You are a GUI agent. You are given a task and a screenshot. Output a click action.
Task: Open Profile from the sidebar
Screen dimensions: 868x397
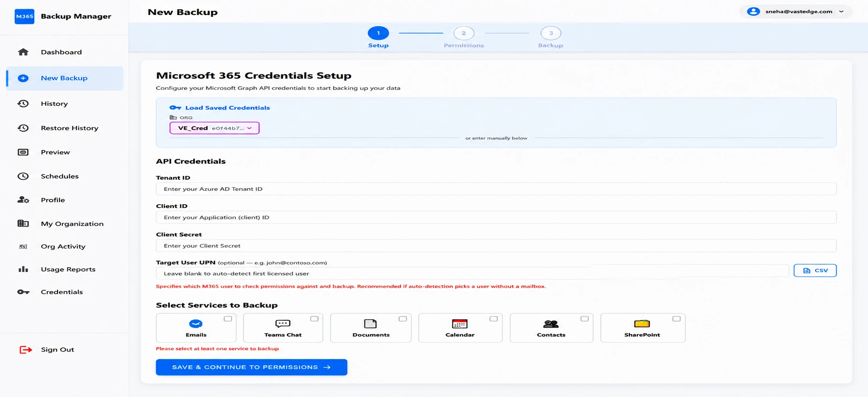click(65, 200)
